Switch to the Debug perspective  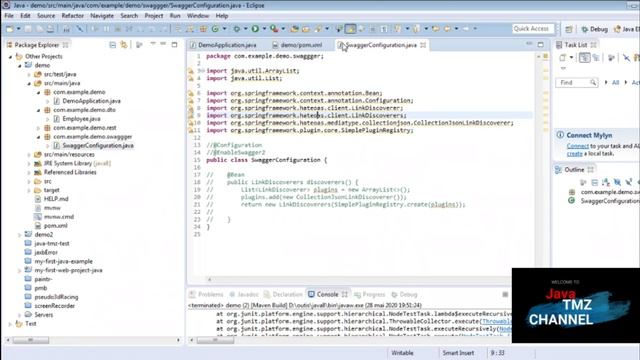(x=594, y=29)
